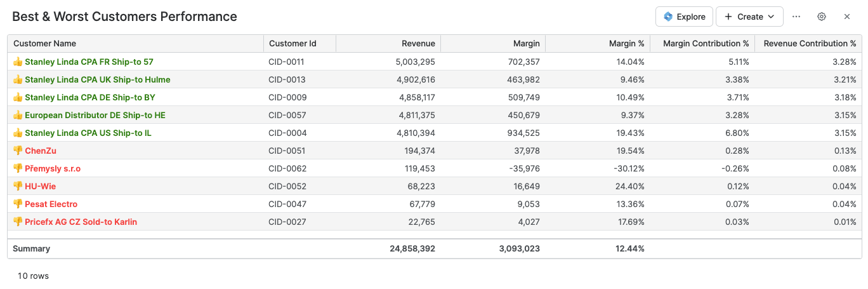Click summary revenue total 24,858,392

[x=412, y=248]
